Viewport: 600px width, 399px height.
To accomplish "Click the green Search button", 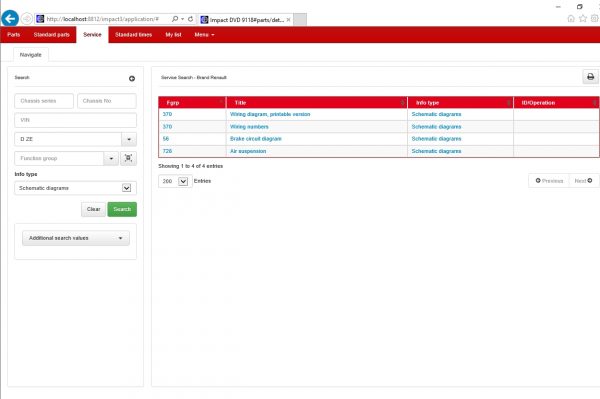I will click(122, 209).
